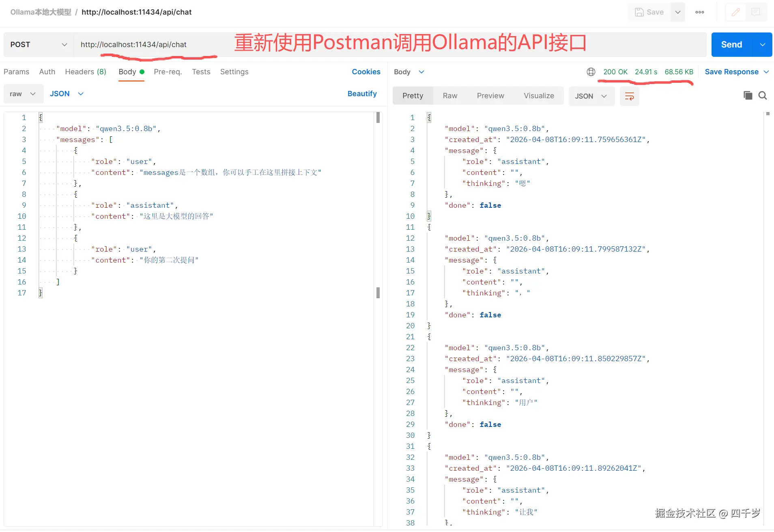774x532 pixels.
Task: Open the request JSON language dropdown
Action: click(x=66, y=94)
